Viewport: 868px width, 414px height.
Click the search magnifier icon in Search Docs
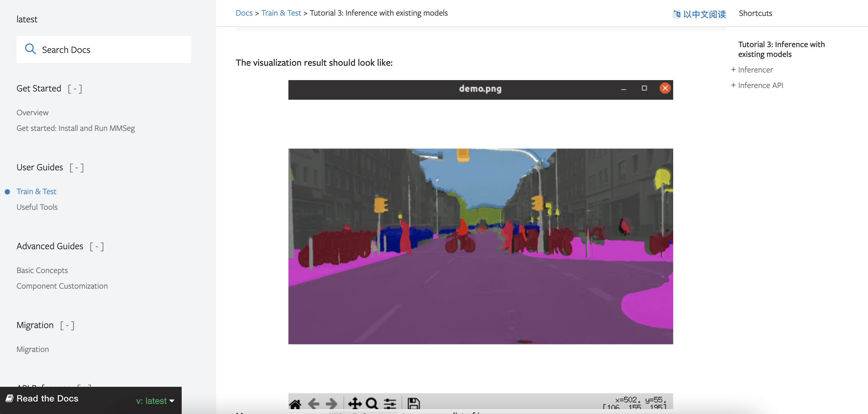click(31, 49)
